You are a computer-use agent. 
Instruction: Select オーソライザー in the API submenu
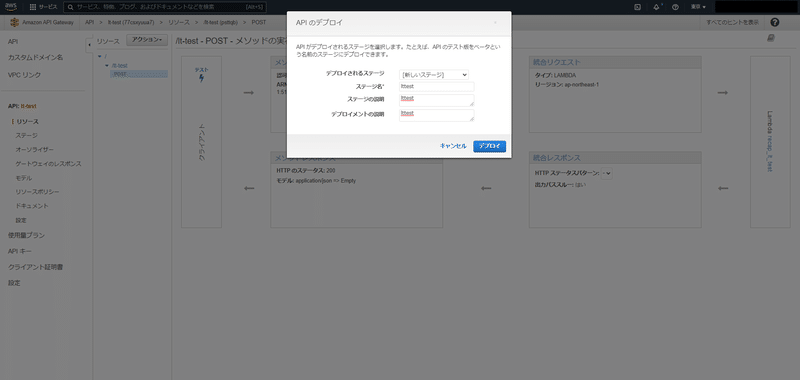(x=34, y=149)
